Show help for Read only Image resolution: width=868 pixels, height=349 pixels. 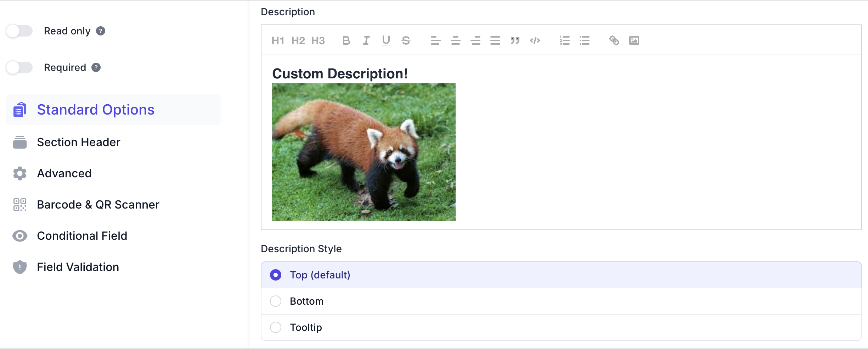click(x=101, y=31)
